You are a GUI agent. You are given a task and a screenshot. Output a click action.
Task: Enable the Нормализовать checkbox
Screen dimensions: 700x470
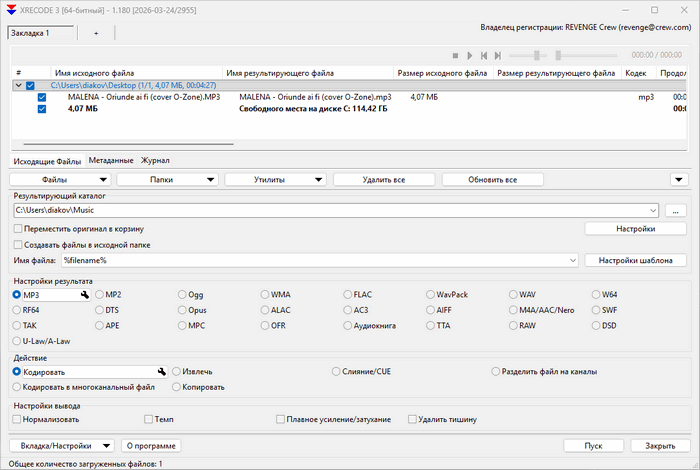[17, 419]
